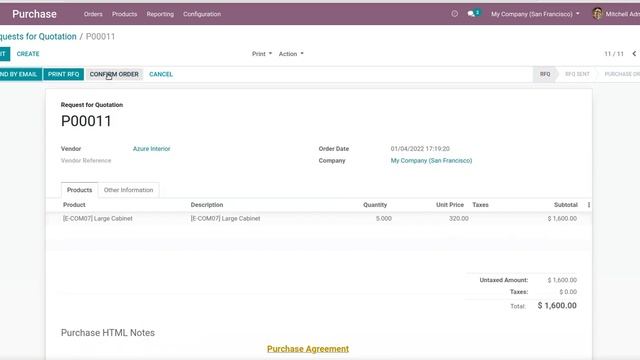Viewport: 640px width, 360px height.
Task: Click the P00011 order number heading
Action: tap(86, 121)
